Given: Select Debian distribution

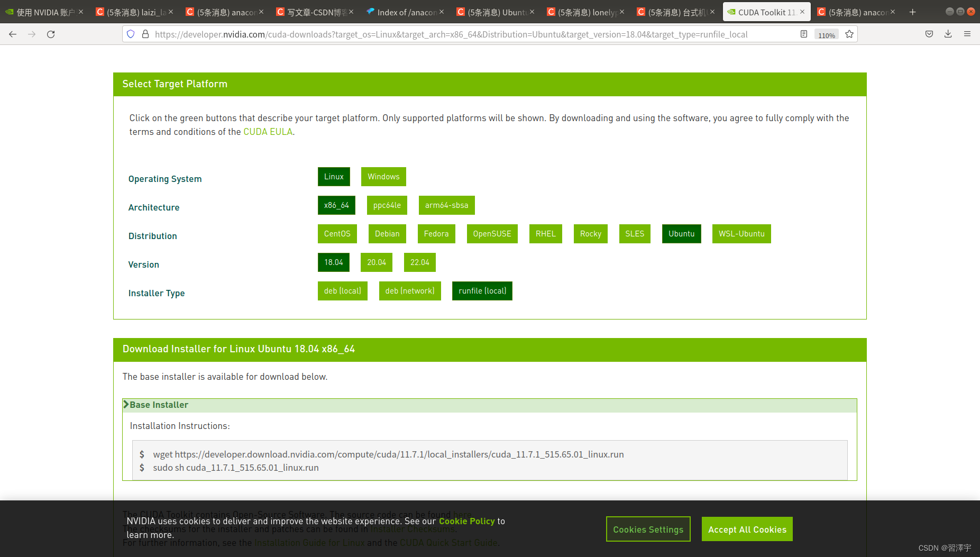Looking at the screenshot, I should coord(387,234).
